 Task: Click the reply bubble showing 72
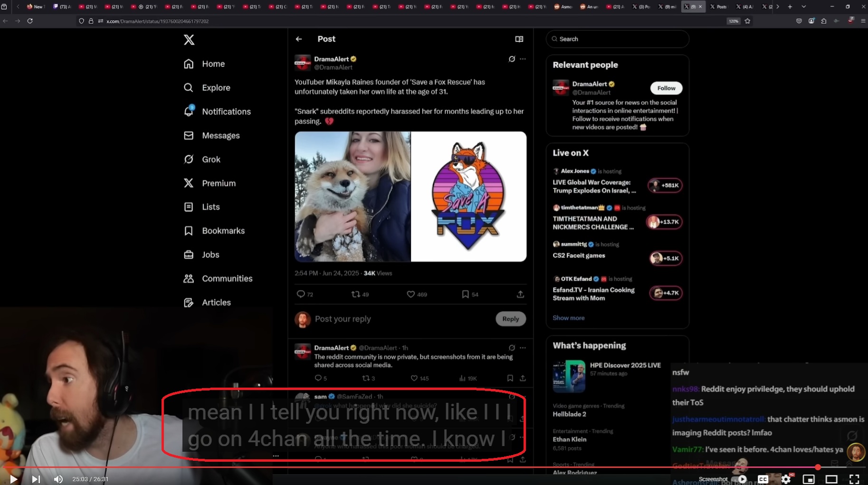[x=305, y=294]
